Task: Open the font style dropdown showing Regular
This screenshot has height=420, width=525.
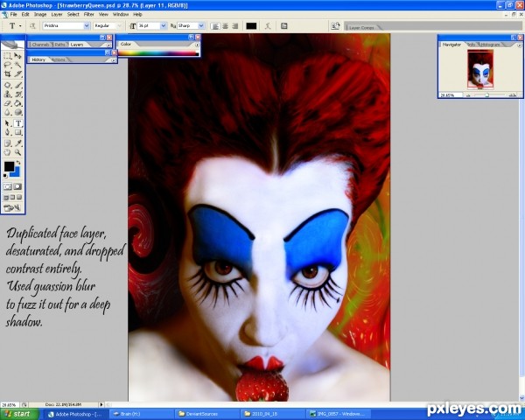Action: 119,25
